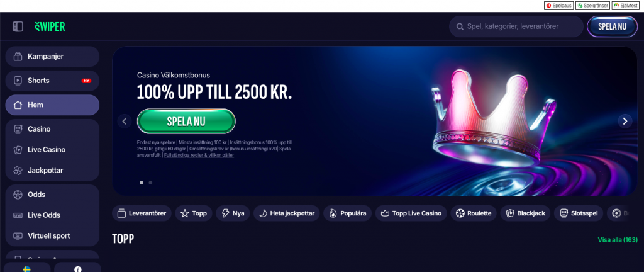Select the Roulette category chip
Viewport: 644px width, 272px height.
474,213
